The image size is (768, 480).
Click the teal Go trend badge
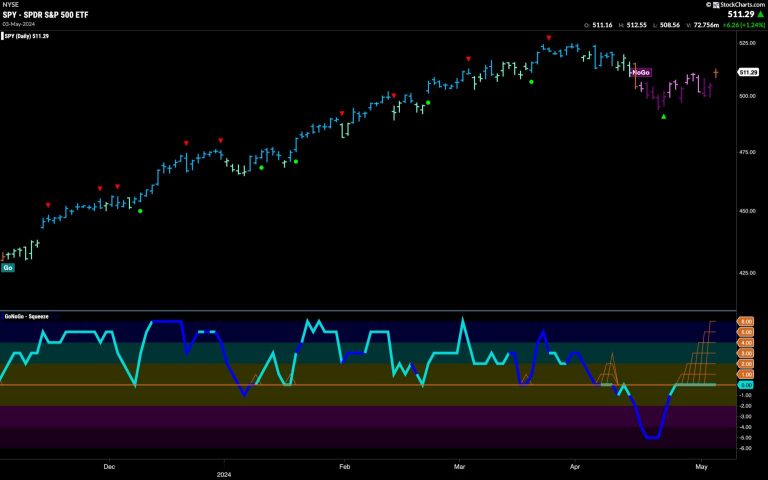point(8,267)
